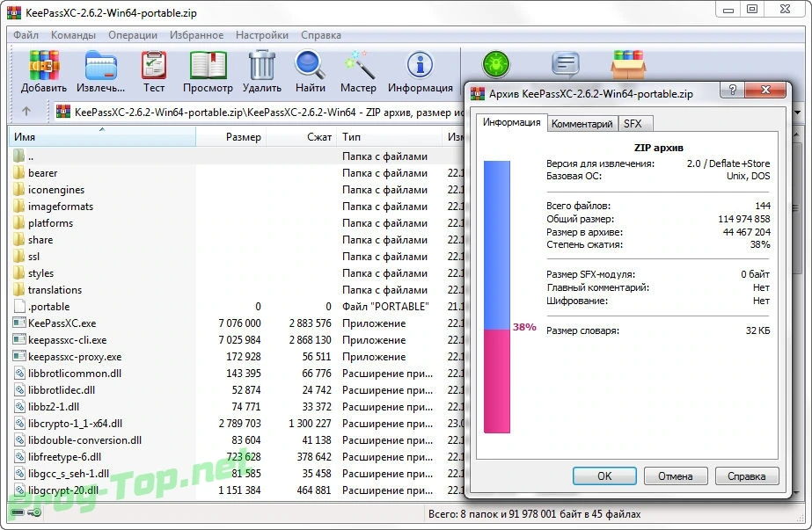Screen dimensions: 812x530
Task: Click the Справка button in dialog
Action: 746,476
